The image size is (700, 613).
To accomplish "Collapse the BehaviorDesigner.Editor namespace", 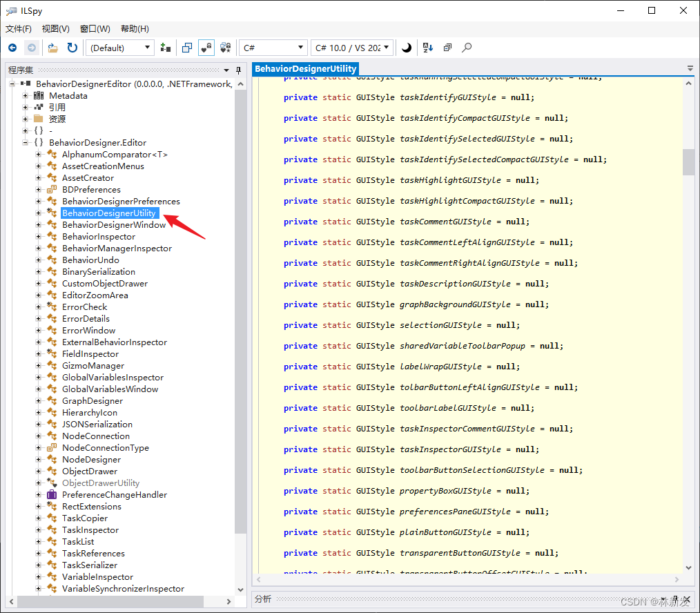I will pos(26,142).
